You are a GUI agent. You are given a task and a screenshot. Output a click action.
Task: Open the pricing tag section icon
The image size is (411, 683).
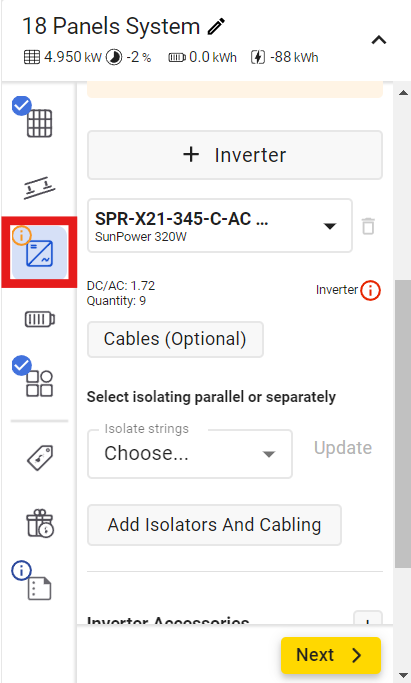coord(40,457)
